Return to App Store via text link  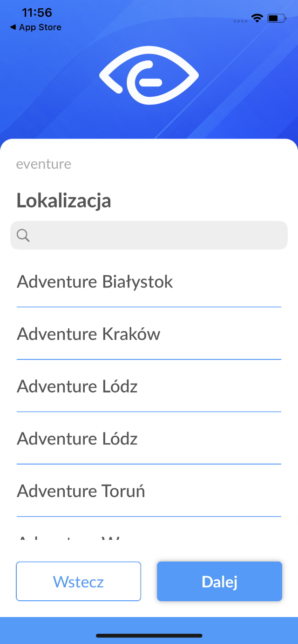click(40, 27)
